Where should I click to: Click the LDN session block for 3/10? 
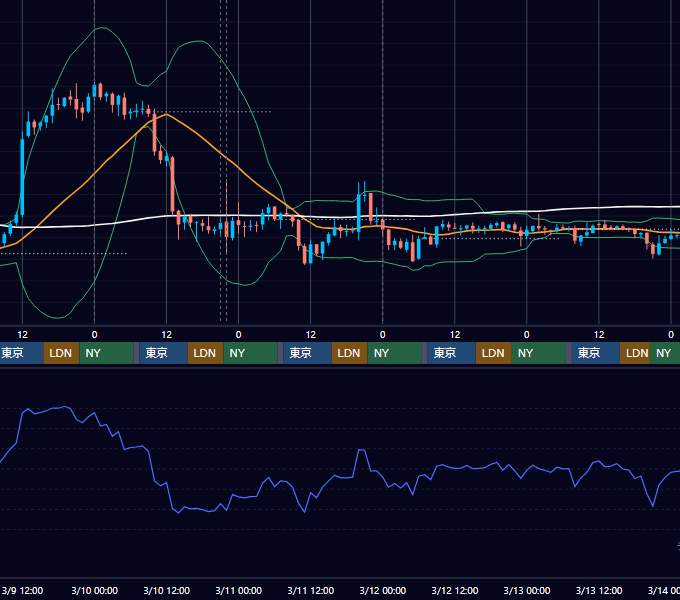click(206, 353)
